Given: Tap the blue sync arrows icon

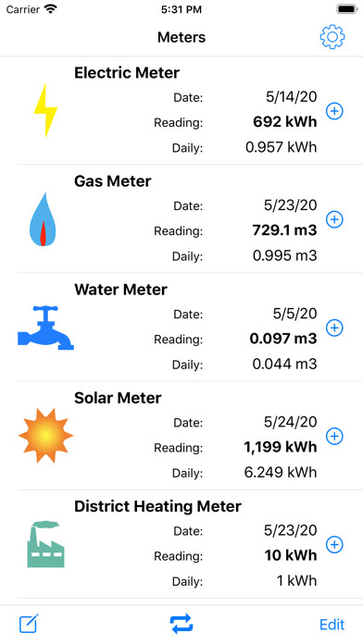Looking at the screenshot, I should click(x=181, y=624).
